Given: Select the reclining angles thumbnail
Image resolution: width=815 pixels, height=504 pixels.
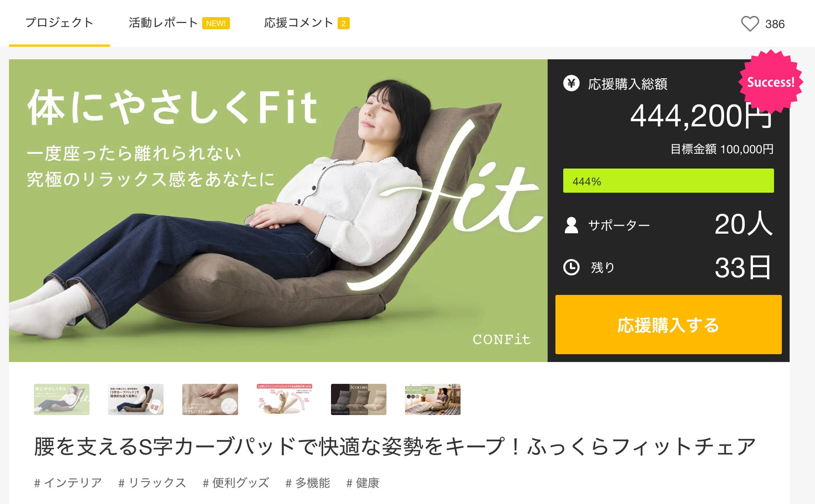Looking at the screenshot, I should (285, 399).
